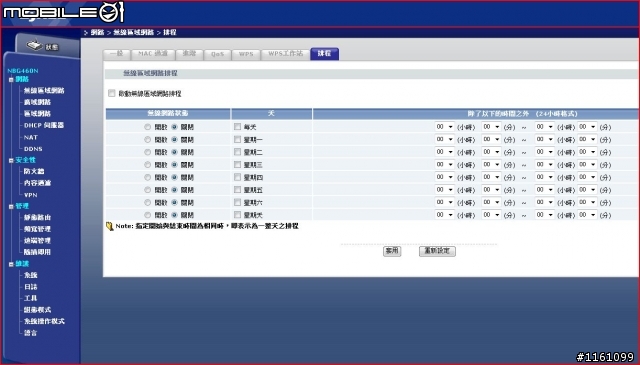Select 關閉 radio in the 星期一 row
640x365 pixels.
tap(174, 140)
